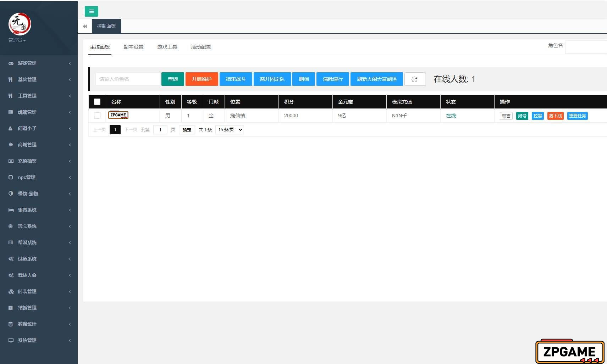Click the 请输入角色名 search input field
The width and height of the screenshot is (607, 364).
[127, 79]
